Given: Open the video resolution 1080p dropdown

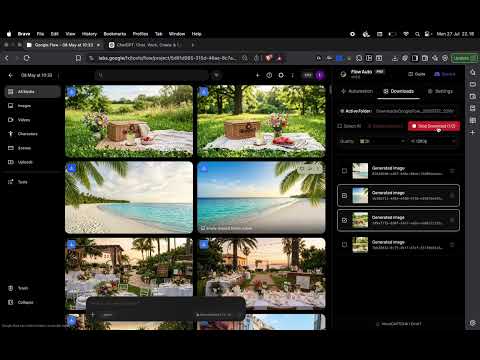Looking at the screenshot, I should [x=433, y=141].
